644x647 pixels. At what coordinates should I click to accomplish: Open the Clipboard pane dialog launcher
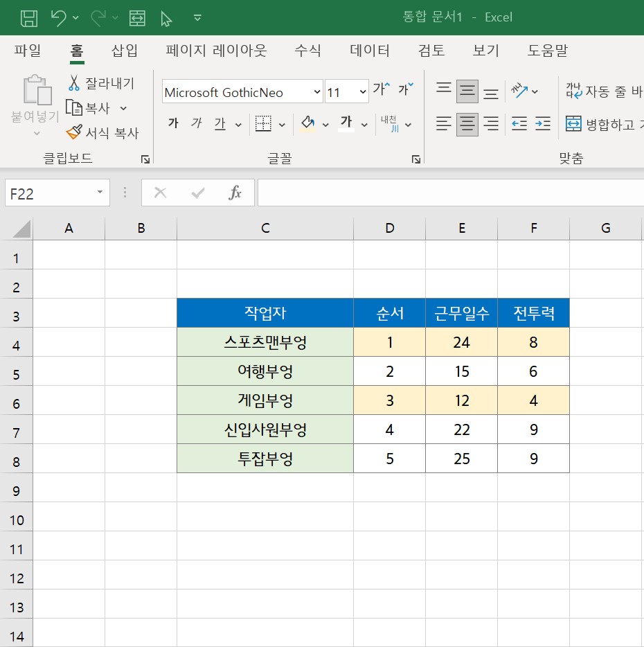pos(145,159)
